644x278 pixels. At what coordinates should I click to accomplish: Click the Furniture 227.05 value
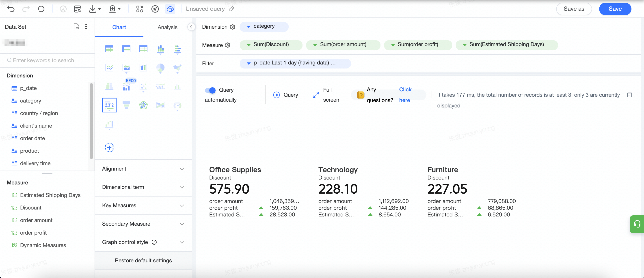click(x=447, y=189)
